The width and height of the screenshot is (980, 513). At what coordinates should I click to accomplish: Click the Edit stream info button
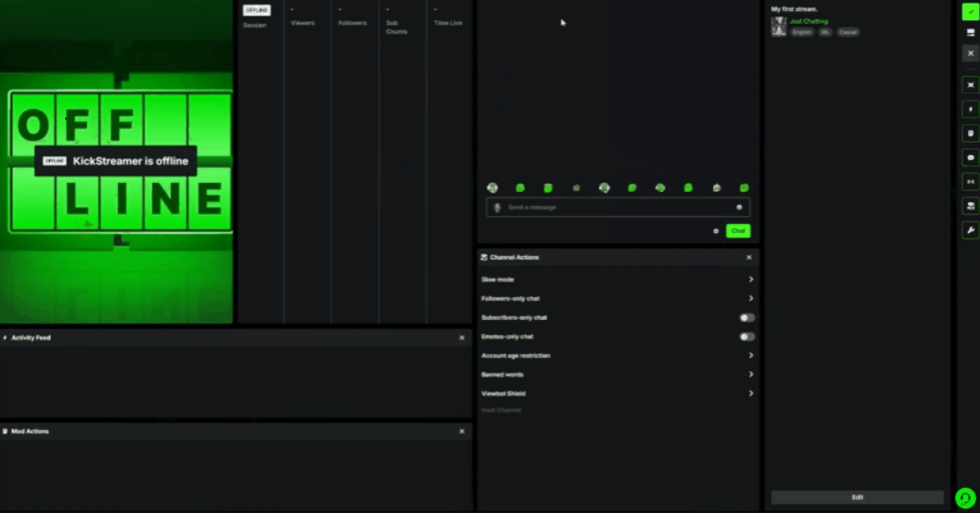coord(857,497)
